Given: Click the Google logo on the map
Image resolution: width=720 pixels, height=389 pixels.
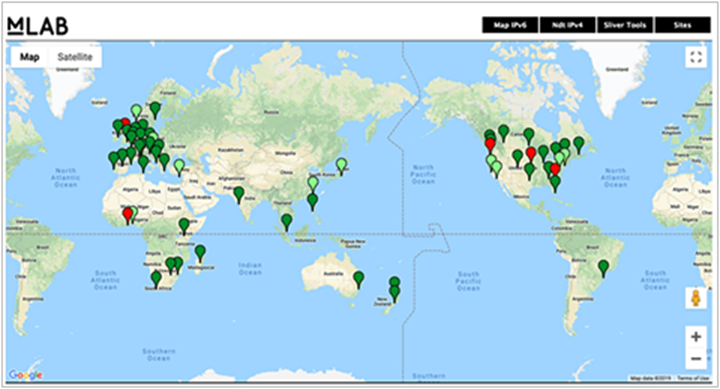Looking at the screenshot, I should [x=26, y=375].
